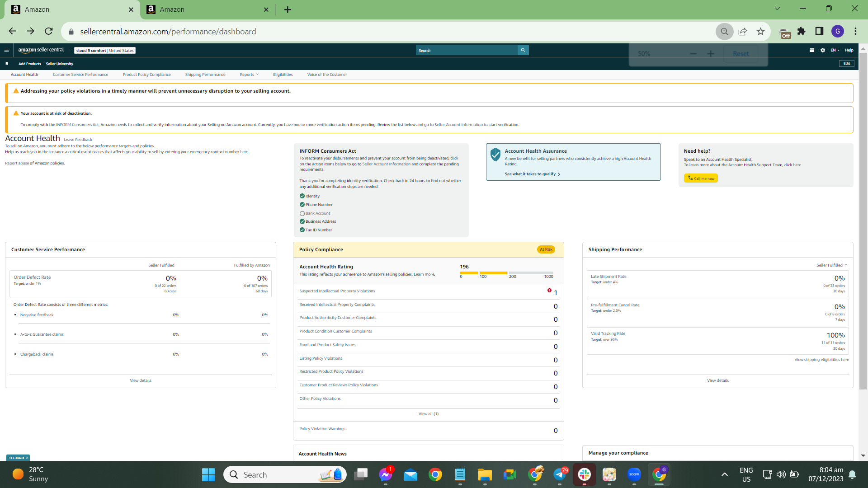
Task: Click the yellow Call me now button
Action: click(x=701, y=178)
